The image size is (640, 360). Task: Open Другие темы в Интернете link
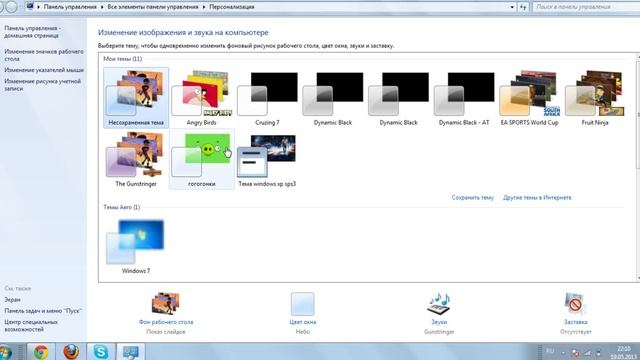537,198
